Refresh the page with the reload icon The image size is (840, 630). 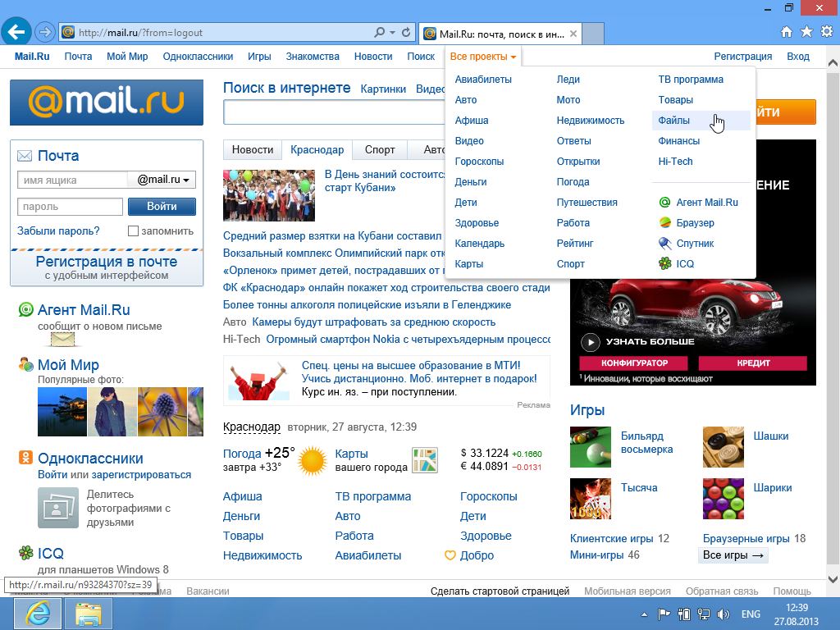pos(406,32)
